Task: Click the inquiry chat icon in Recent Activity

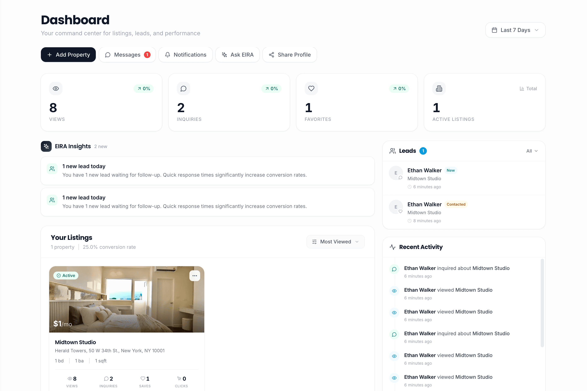Action: pyautogui.click(x=394, y=269)
